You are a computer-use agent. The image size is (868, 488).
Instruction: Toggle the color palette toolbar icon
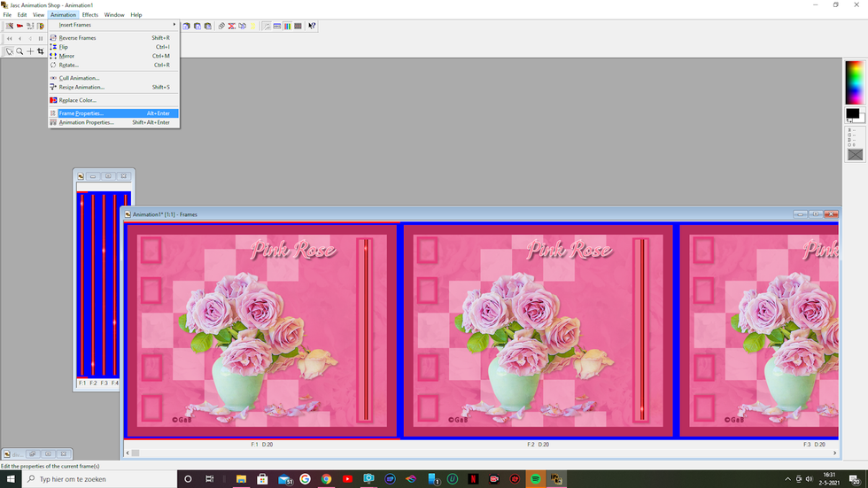pos(287,26)
